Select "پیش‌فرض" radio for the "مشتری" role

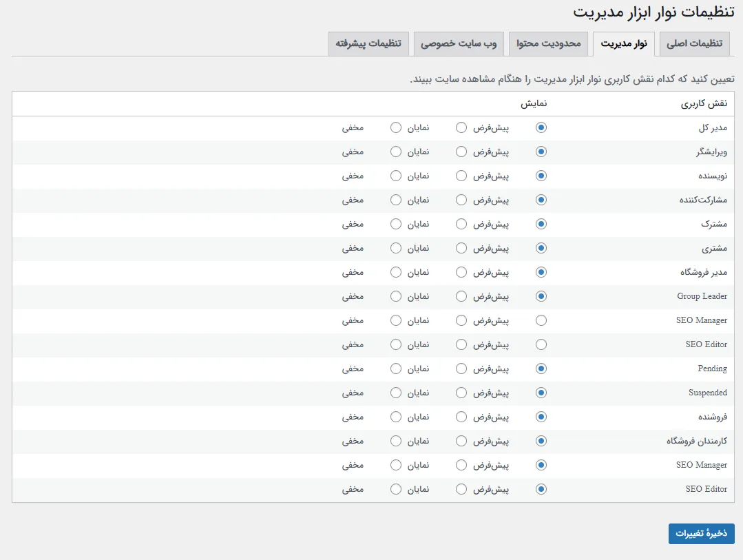point(541,248)
